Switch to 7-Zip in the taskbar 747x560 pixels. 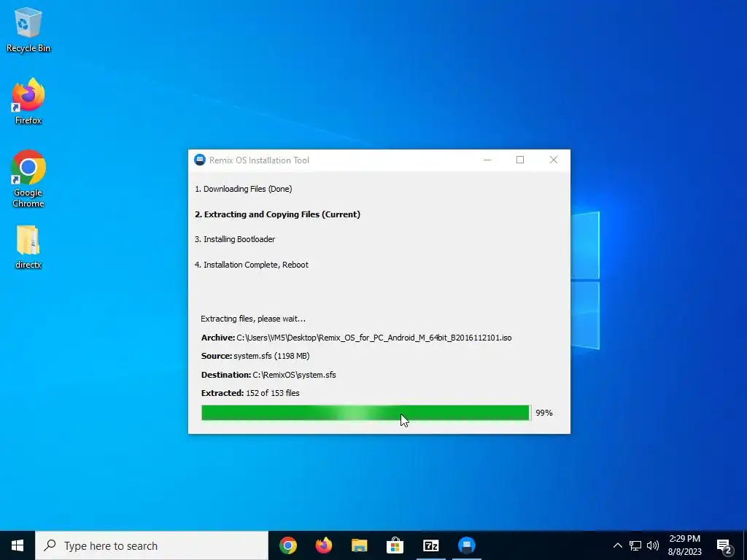[430, 545]
